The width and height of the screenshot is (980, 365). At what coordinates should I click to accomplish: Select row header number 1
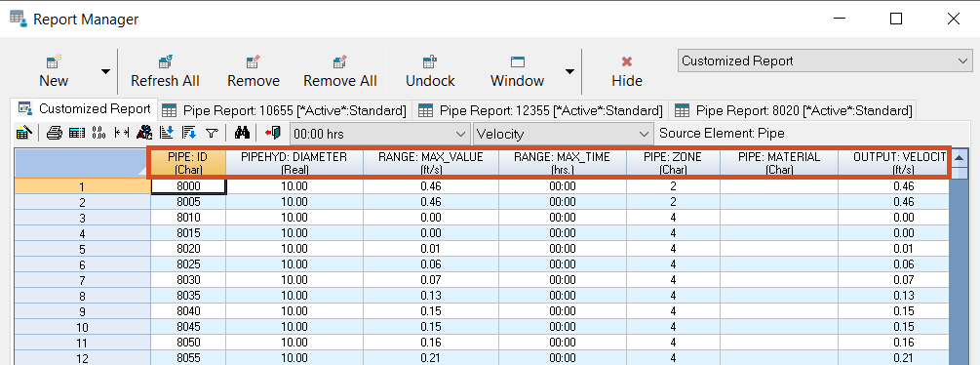pyautogui.click(x=83, y=186)
